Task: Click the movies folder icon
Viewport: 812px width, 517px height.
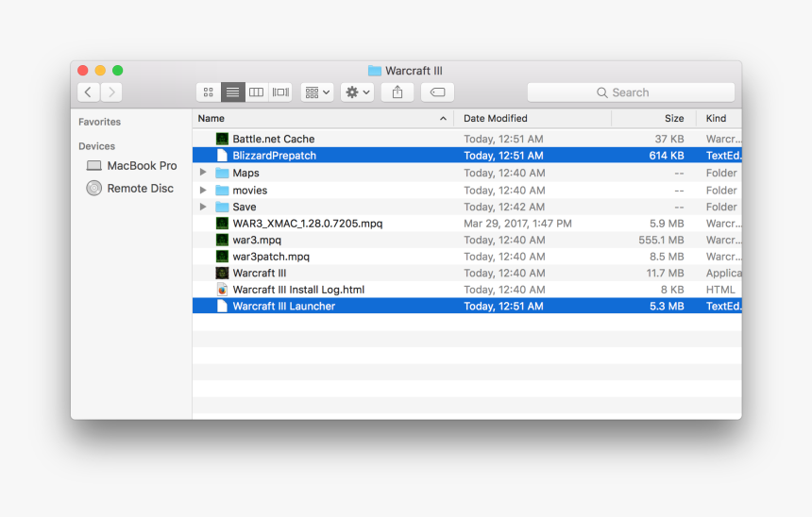Action: click(x=222, y=190)
